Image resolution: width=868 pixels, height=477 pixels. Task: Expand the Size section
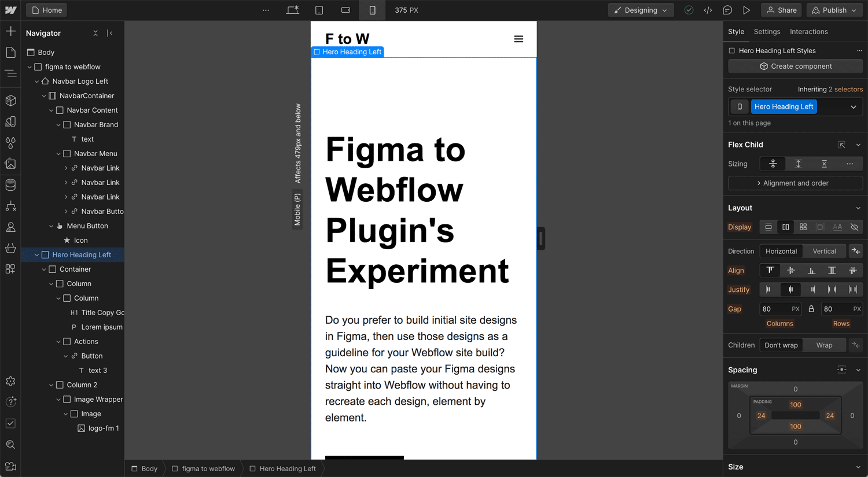pyautogui.click(x=858, y=467)
